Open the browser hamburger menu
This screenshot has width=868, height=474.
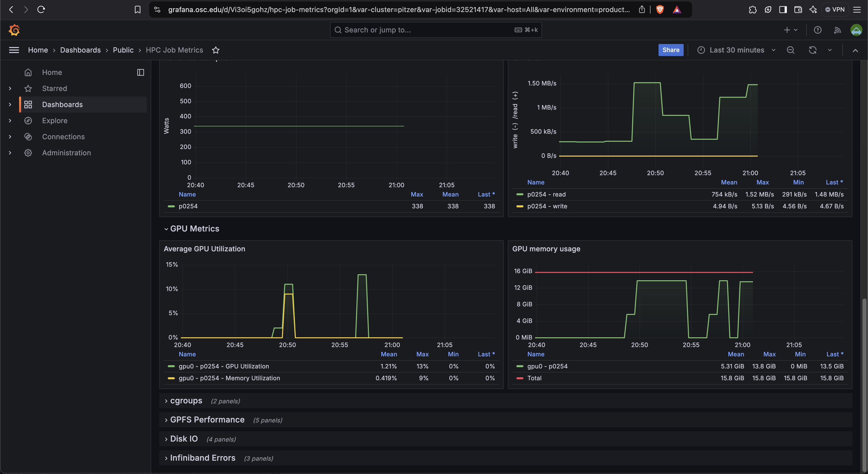[x=857, y=10]
